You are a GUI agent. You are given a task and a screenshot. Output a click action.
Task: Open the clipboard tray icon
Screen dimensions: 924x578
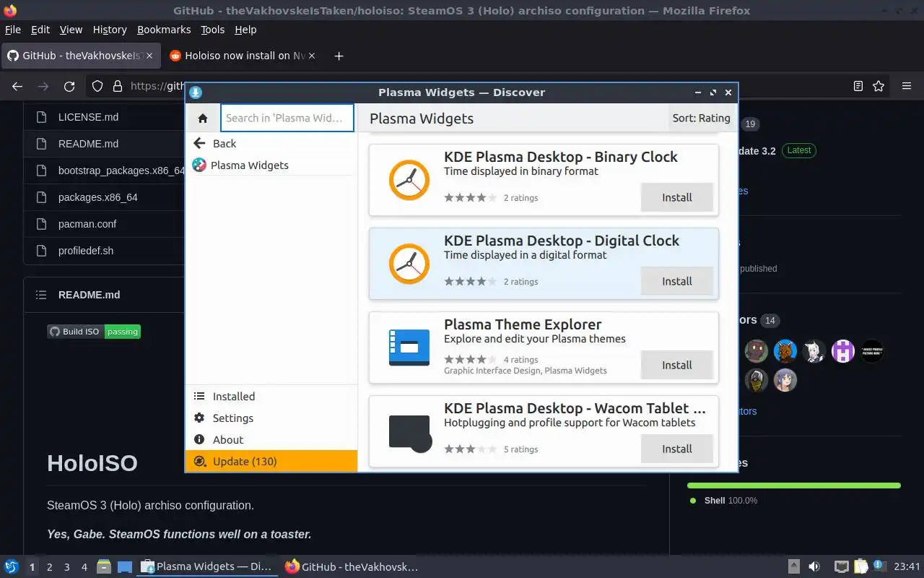[x=860, y=566]
